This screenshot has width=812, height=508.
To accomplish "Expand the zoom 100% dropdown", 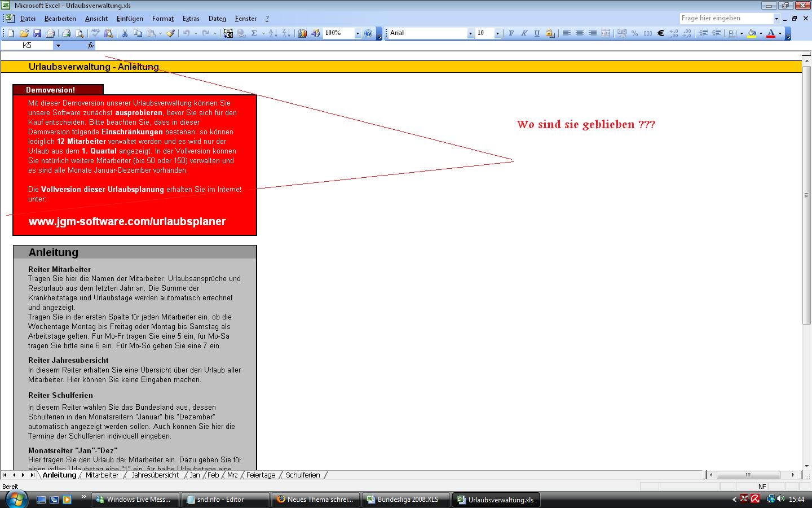I will [x=357, y=33].
